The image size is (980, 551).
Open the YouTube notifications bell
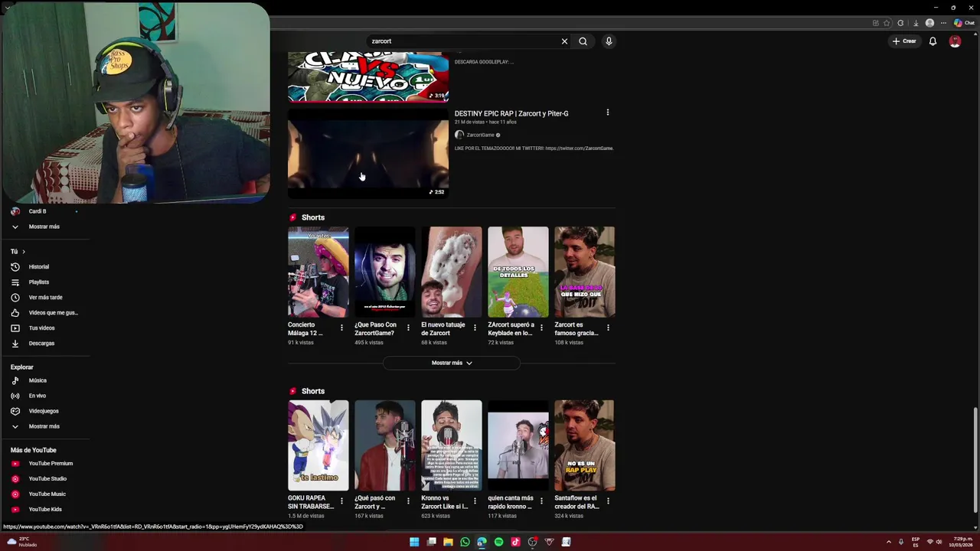(933, 41)
